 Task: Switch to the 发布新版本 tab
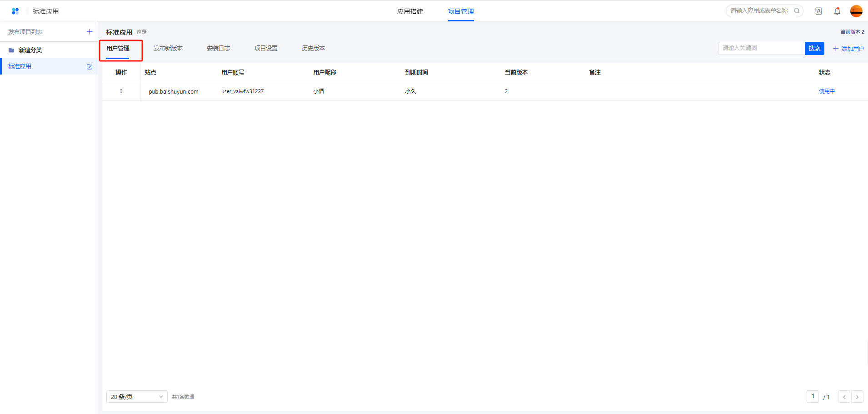point(168,48)
